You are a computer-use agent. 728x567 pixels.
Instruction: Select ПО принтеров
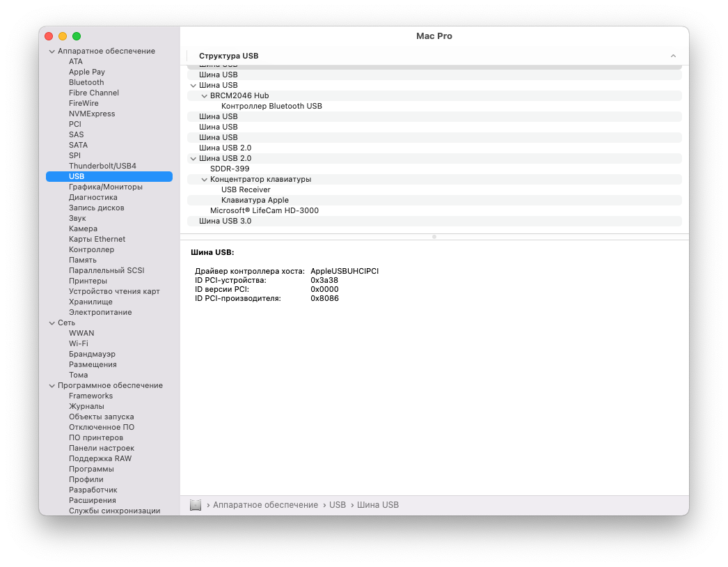click(96, 438)
